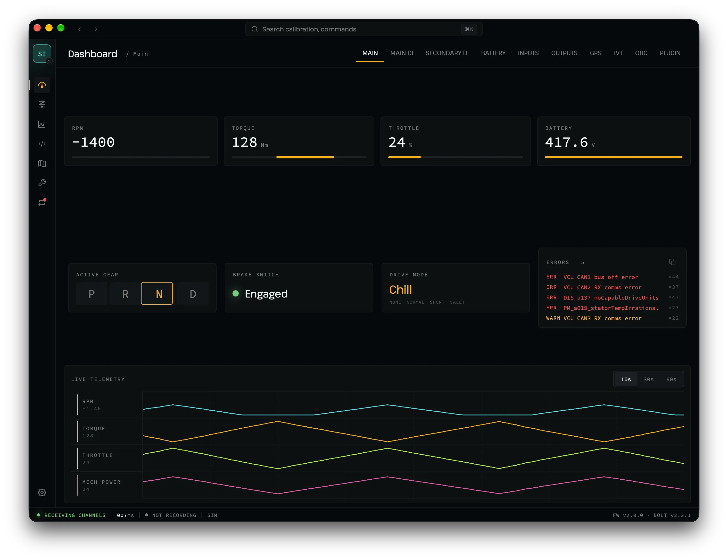The width and height of the screenshot is (728, 560).
Task: Focus the search calibration, commands field
Action: tap(364, 29)
